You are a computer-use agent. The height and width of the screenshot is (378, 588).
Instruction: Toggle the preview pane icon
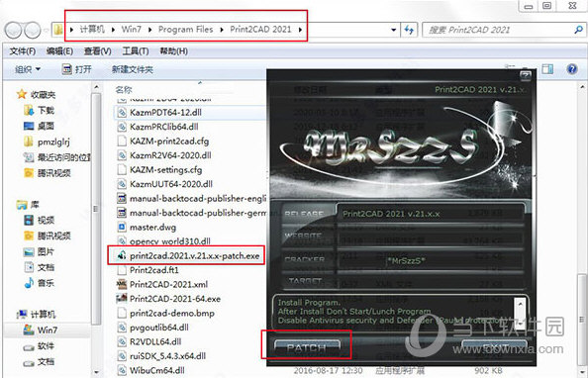(x=547, y=69)
